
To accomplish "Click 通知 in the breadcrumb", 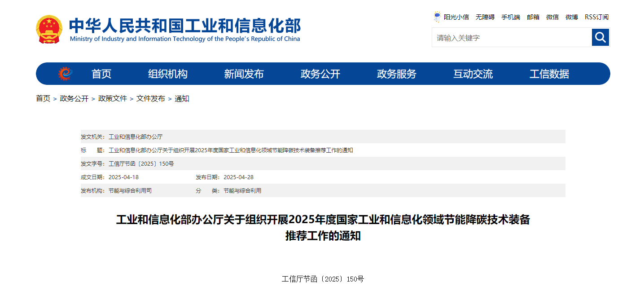I will tap(182, 98).
